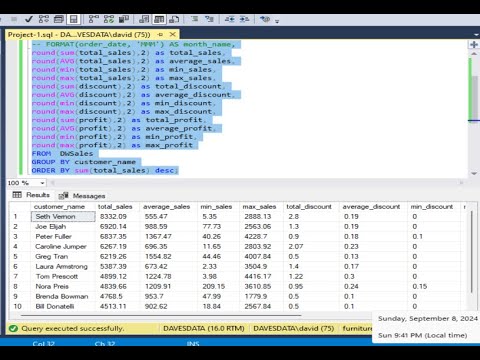Select the Project-1.sql document tab
The width and height of the screenshot is (480, 360).
79,35
